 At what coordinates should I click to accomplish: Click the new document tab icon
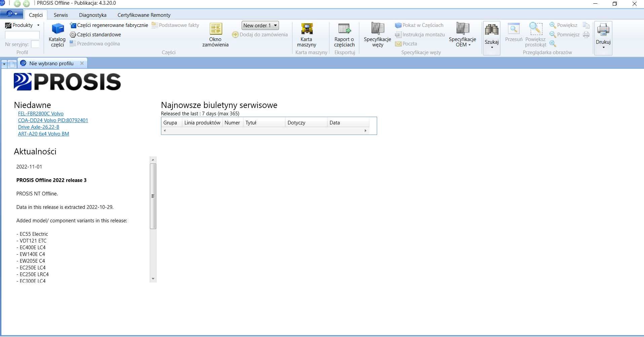coord(12,64)
